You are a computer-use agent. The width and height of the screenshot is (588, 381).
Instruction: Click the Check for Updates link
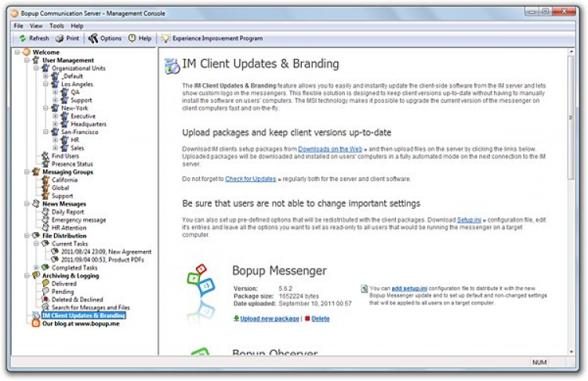point(251,179)
